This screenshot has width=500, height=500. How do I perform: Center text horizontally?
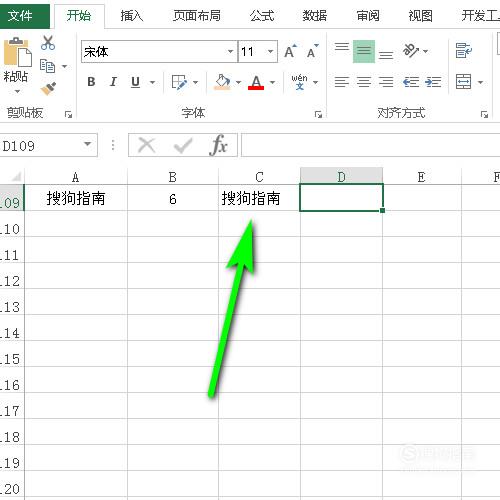(364, 82)
